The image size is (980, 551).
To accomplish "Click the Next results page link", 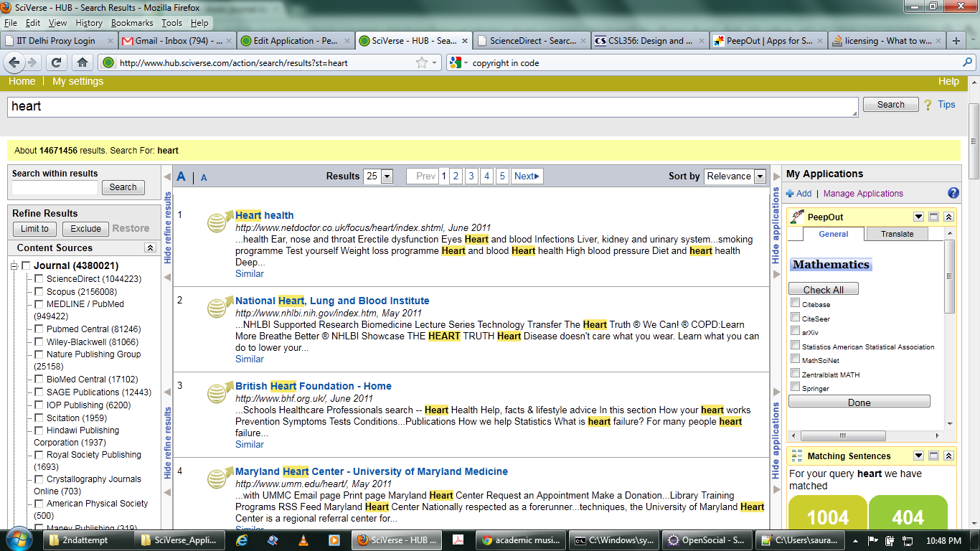I will (x=527, y=176).
